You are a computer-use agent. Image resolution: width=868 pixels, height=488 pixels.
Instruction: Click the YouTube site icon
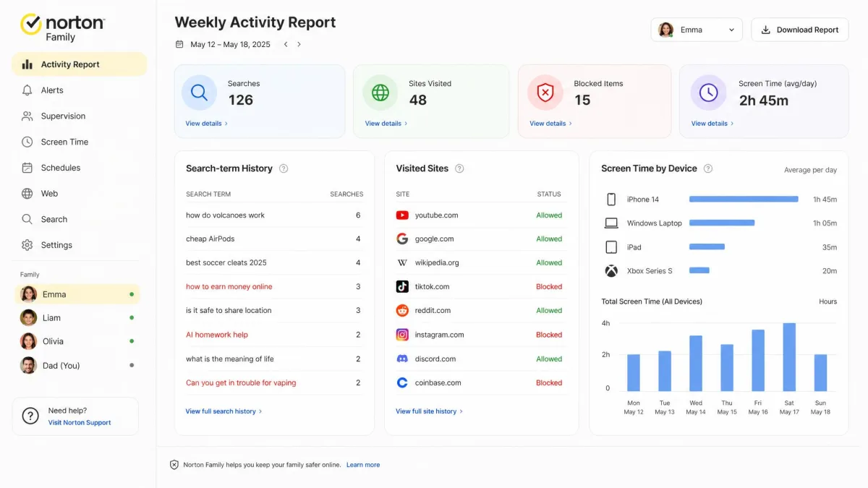[x=402, y=215]
